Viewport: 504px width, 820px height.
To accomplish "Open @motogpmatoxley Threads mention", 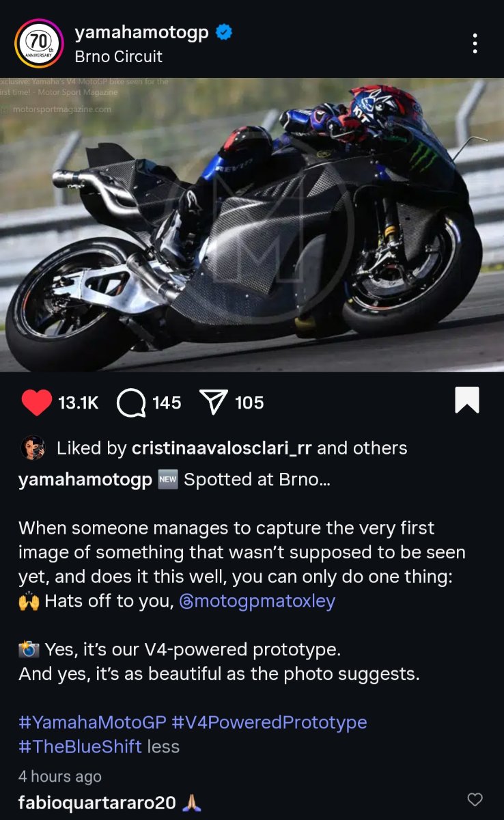I will click(x=257, y=601).
